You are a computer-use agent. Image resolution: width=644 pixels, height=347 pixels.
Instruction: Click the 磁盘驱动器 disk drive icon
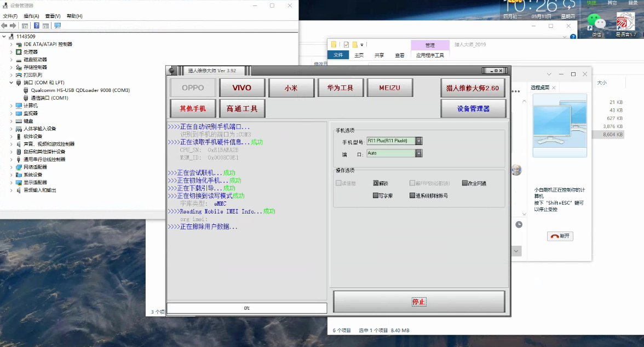pos(19,60)
